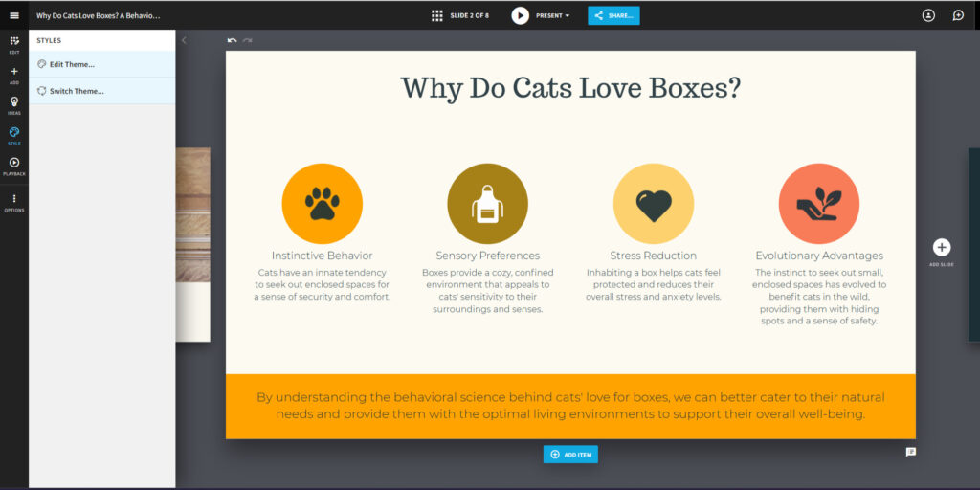
Task: Select the heart icon circle
Action: [x=653, y=204]
